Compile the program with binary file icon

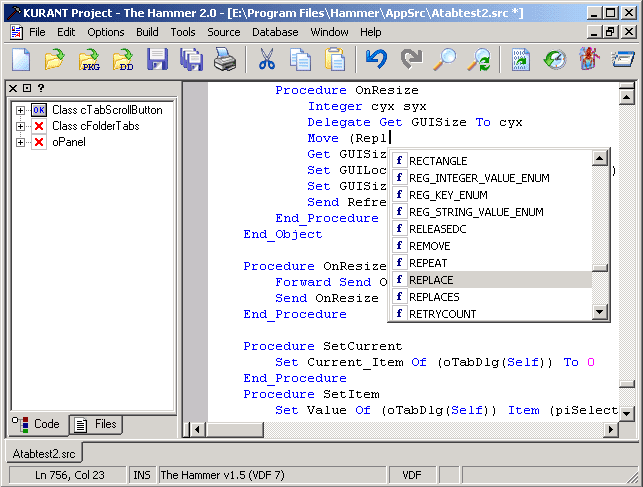[x=521, y=60]
